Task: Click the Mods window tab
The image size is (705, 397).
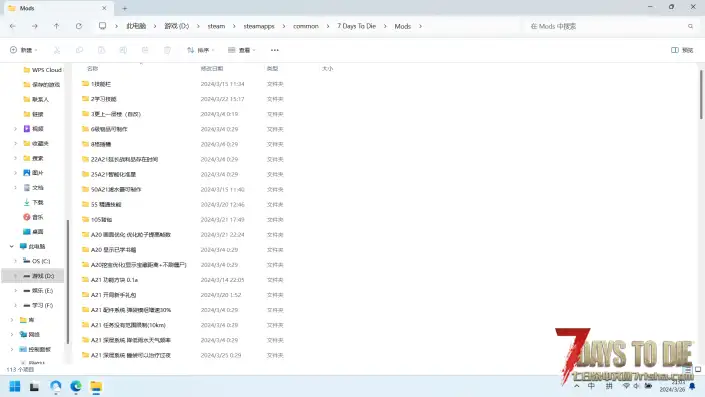Action: point(58,8)
